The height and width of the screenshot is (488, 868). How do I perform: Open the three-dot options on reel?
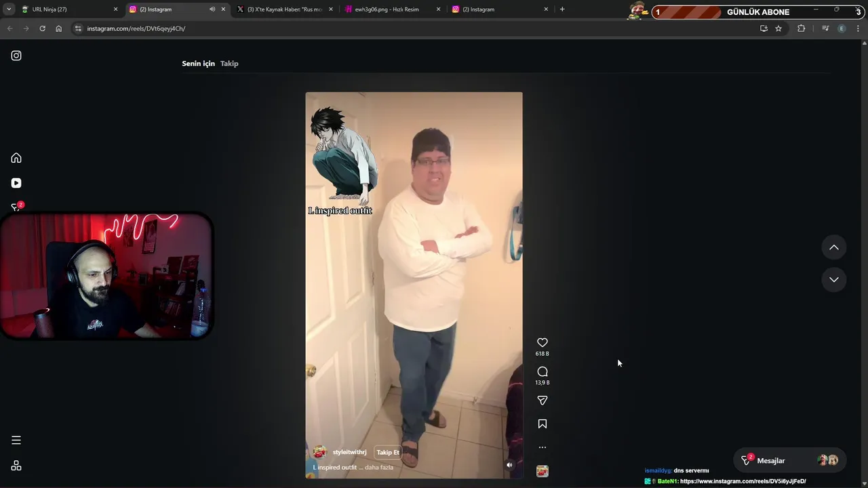542,447
